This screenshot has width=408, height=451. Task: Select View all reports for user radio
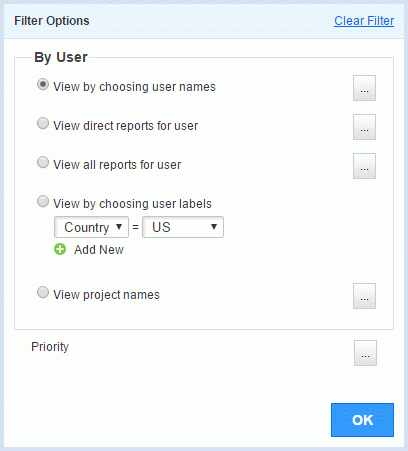(x=43, y=163)
